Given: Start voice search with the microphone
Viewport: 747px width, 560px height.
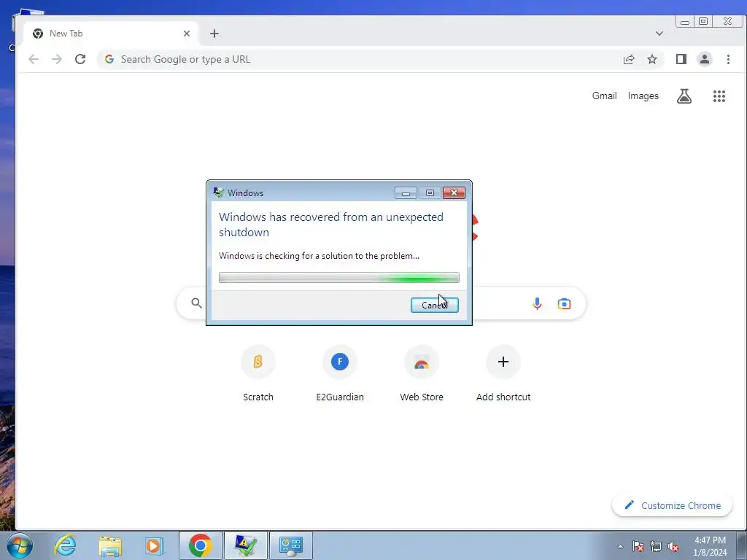Looking at the screenshot, I should 537,303.
